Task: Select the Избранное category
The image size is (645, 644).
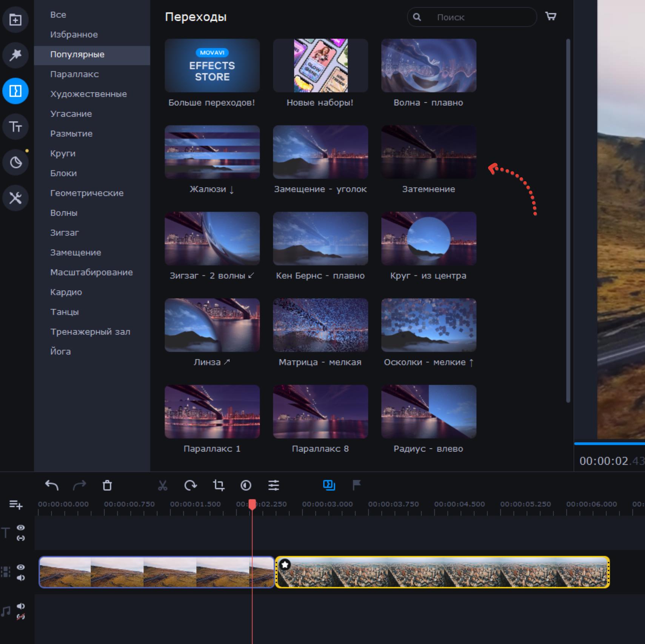Action: pos(74,34)
